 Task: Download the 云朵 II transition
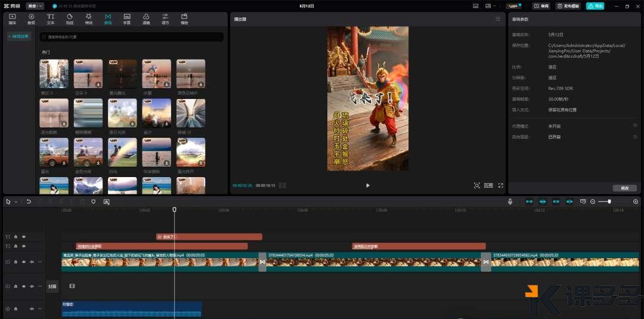tap(98, 85)
